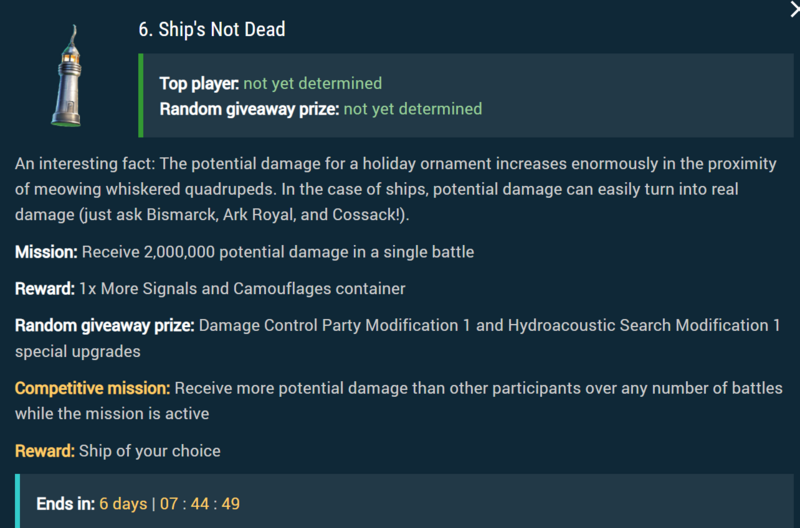Close the mission details panel
The height and width of the screenshot is (528, 800).
(792, 8)
